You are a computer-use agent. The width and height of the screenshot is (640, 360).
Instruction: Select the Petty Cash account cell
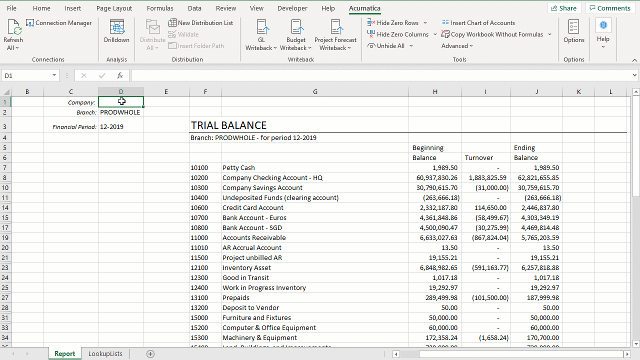(315, 168)
